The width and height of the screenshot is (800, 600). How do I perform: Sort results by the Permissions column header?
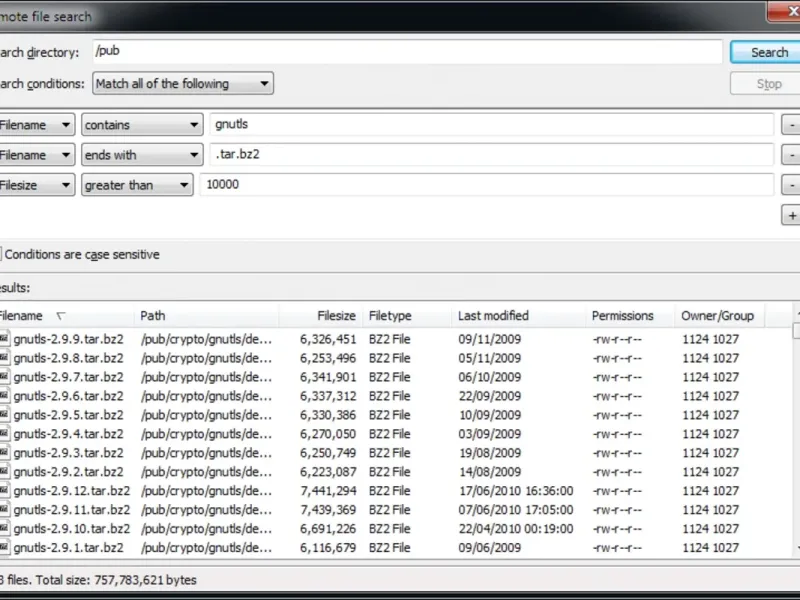click(x=630, y=316)
